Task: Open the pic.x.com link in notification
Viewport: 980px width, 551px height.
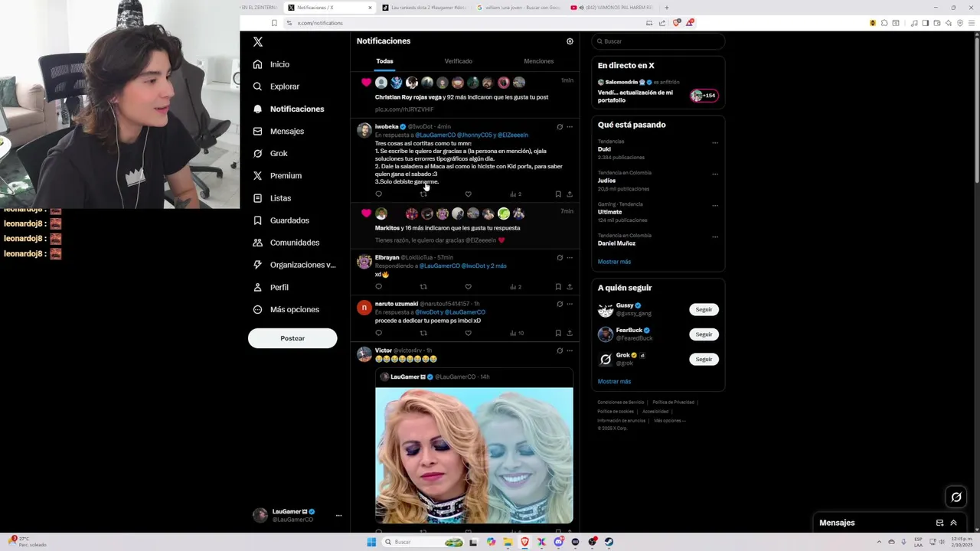Action: [x=404, y=109]
